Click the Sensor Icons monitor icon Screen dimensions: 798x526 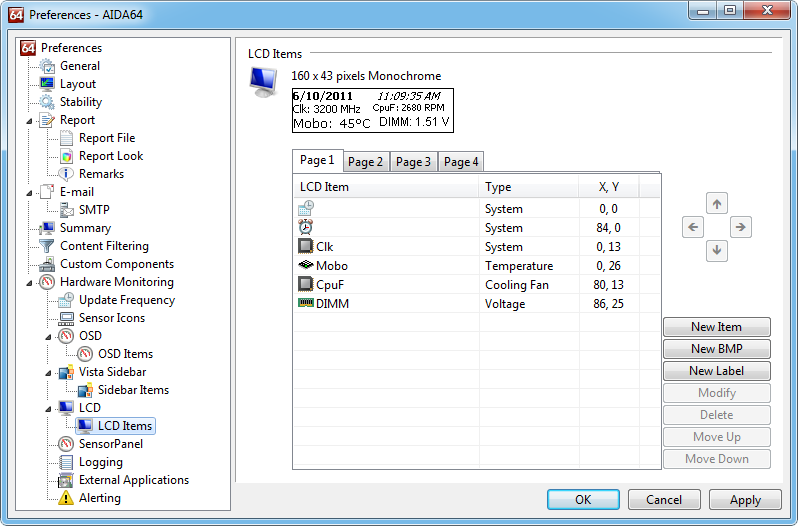(x=66, y=318)
